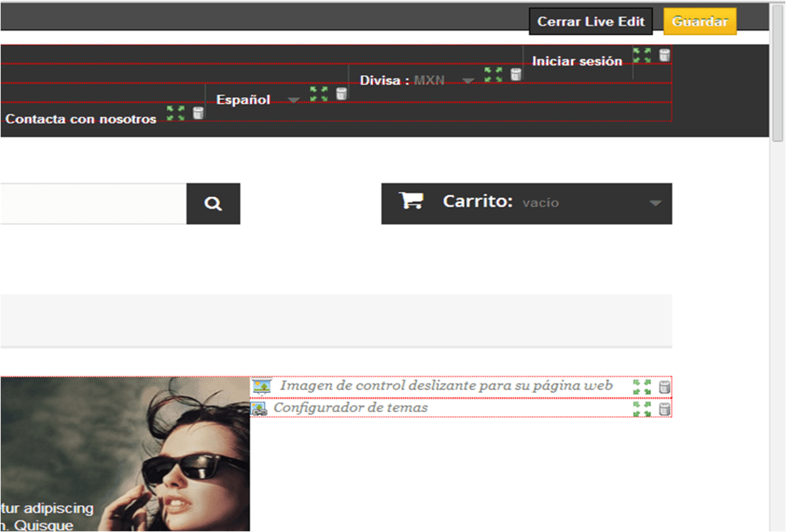Click the slider image of woman with sunglasses
The width and height of the screenshot is (786, 532).
pyautogui.click(x=125, y=454)
